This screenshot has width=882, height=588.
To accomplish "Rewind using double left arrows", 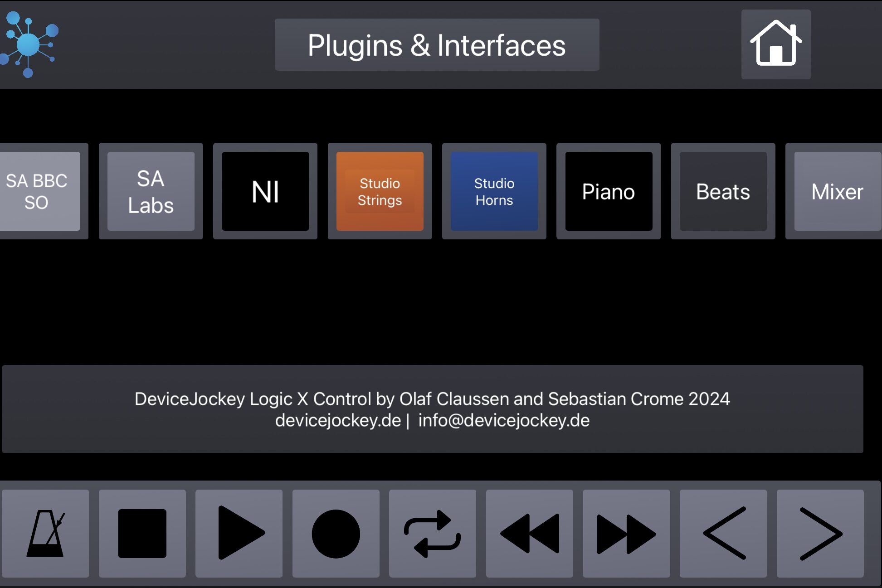I will coord(529,533).
